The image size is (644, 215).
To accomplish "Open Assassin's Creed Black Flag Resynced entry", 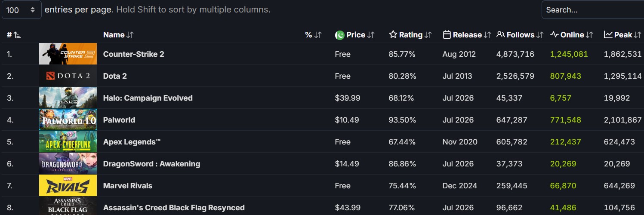I will [x=174, y=208].
